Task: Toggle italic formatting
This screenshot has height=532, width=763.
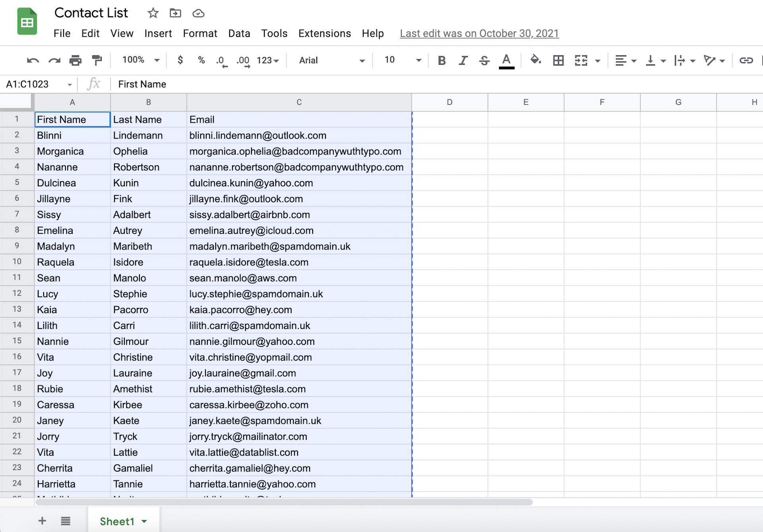Action: click(463, 60)
